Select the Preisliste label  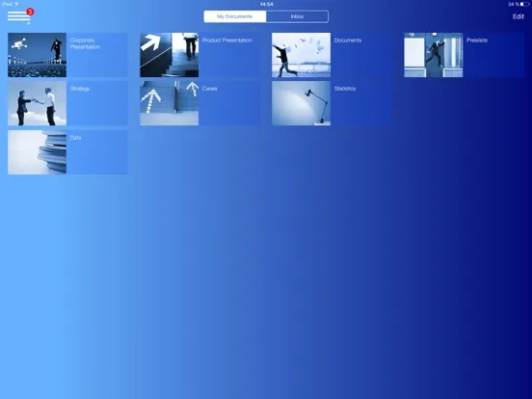tap(477, 40)
